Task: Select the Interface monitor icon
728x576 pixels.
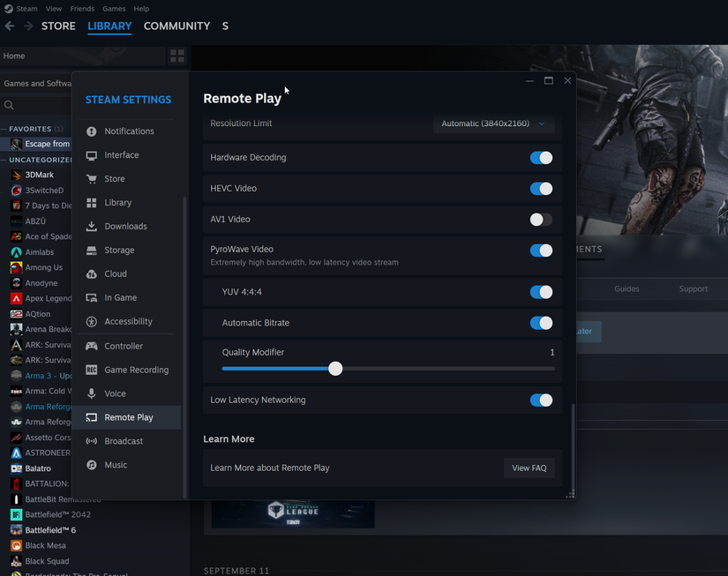Action: point(92,155)
